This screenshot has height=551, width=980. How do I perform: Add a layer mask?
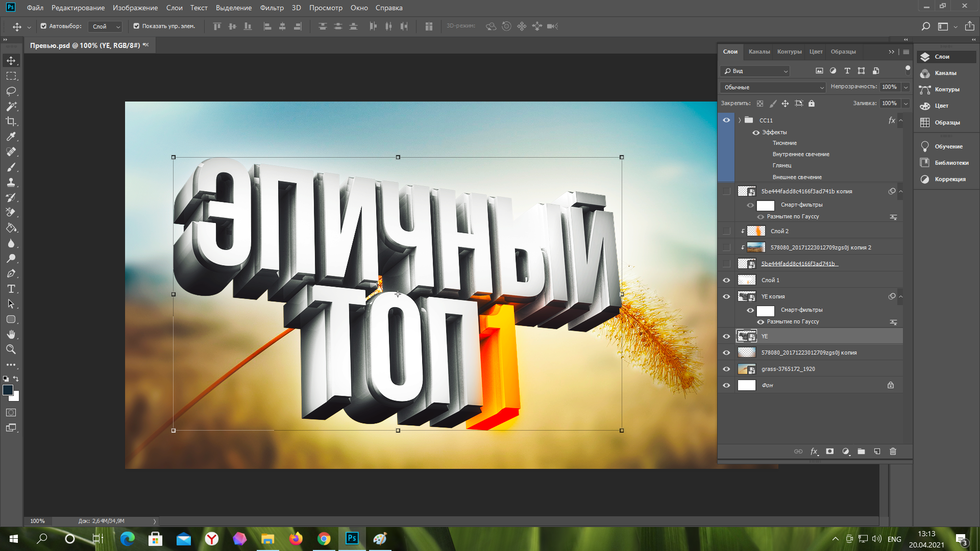pos(830,452)
